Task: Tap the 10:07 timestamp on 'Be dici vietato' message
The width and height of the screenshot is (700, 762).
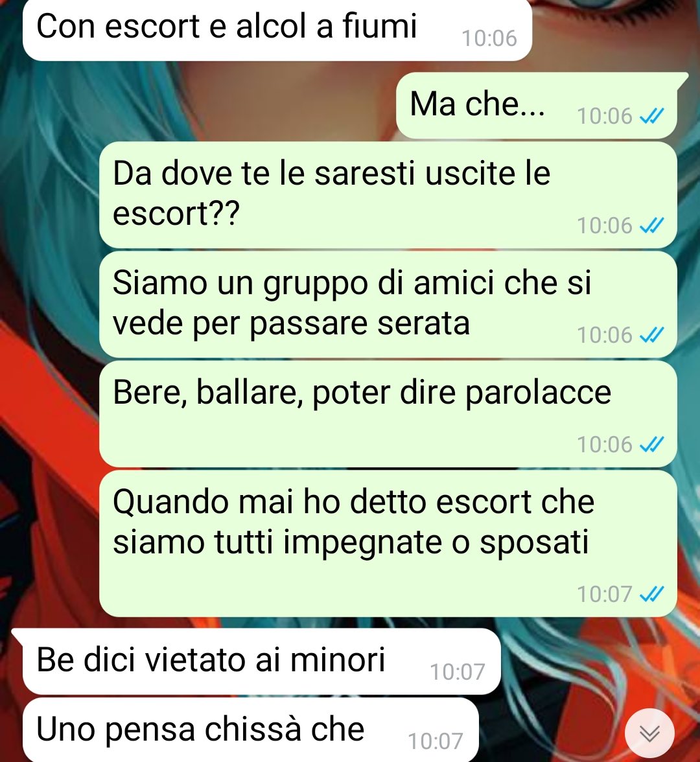Action: 458,672
